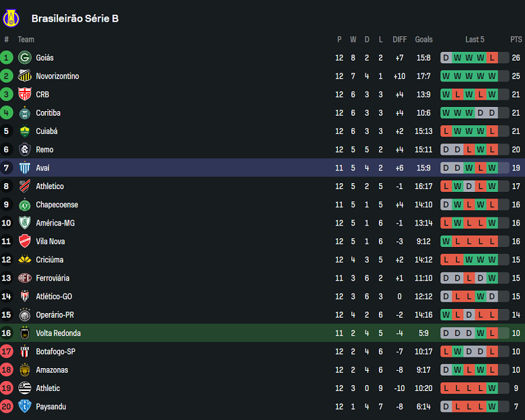The height and width of the screenshot is (420, 525).
Task: Click the Paysandu club crest
Action: point(25,407)
